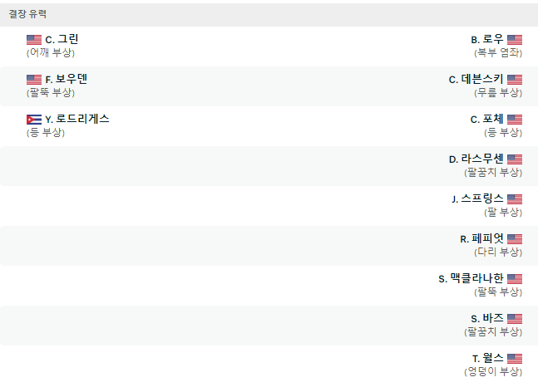Open player C. 그린 profile
The image size is (538, 392).
pos(62,39)
